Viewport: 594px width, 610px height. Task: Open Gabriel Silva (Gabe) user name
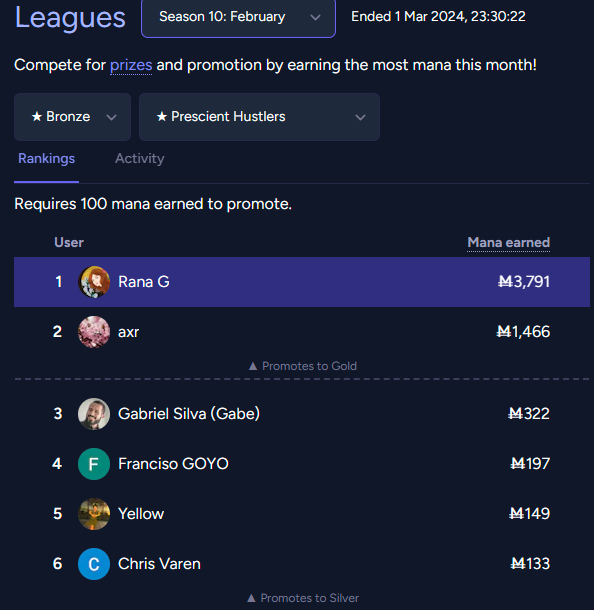(189, 414)
